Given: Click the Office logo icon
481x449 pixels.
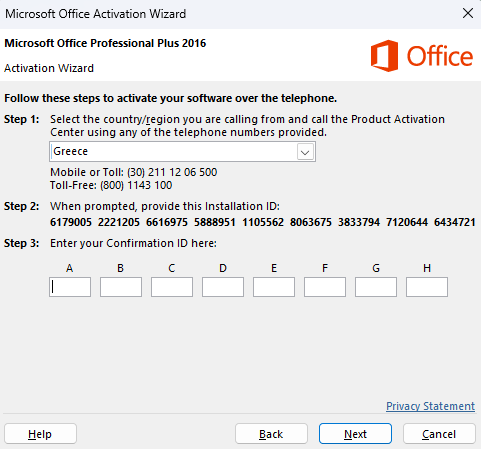Looking at the screenshot, I should (384, 56).
